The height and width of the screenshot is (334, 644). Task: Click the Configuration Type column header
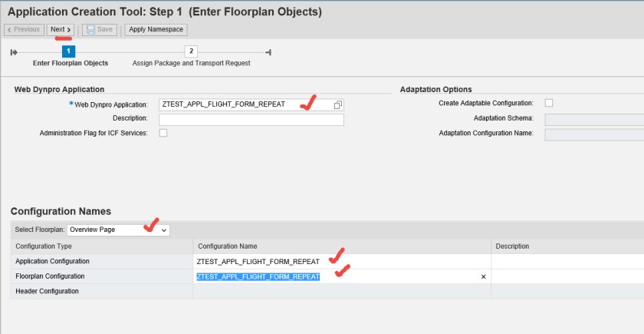pyautogui.click(x=102, y=246)
